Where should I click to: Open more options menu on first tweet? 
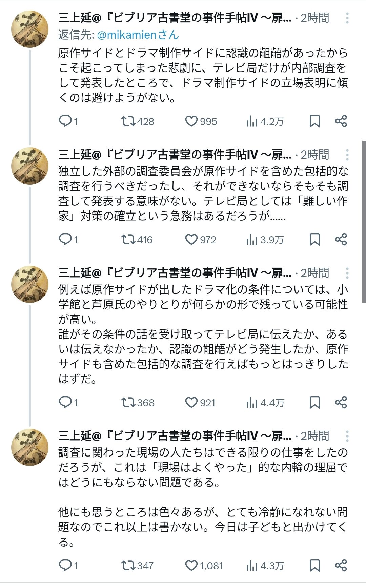pos(347,18)
